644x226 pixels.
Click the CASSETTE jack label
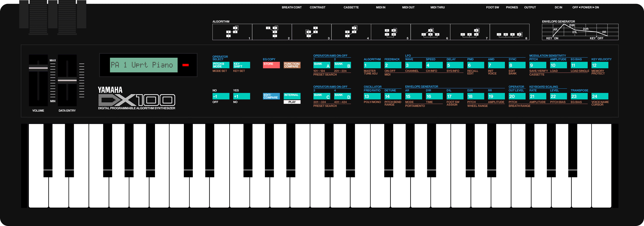point(351,8)
